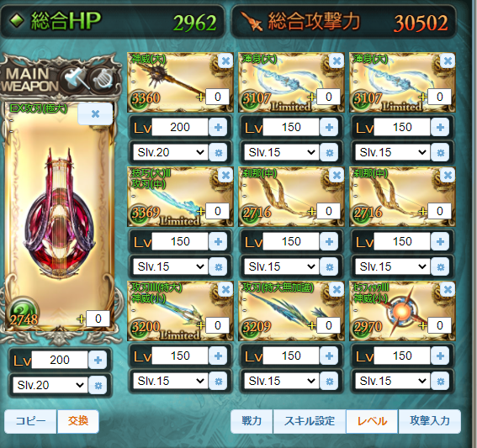
Task: Open Slv.15 dropdown under the 3200 Limited weapon
Action: [170, 381]
